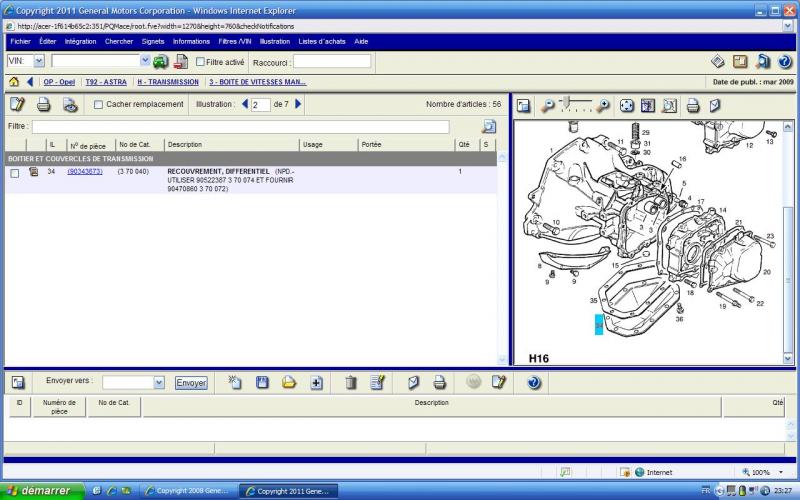Open a shopping list with folder icon
The width and height of the screenshot is (800, 500).
click(289, 382)
